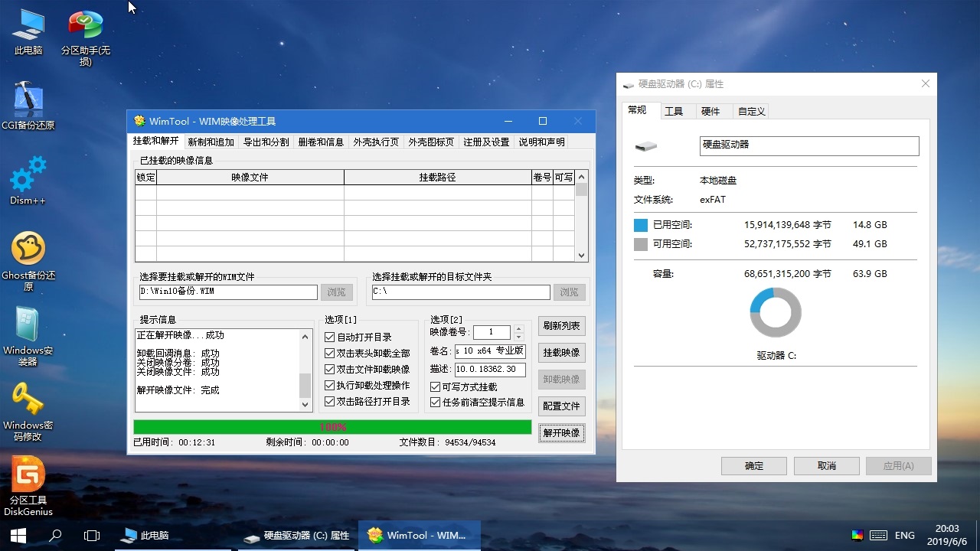The image size is (980, 551).
Task: Click 描述 field showing 10.0.18362.30
Action: (490, 370)
